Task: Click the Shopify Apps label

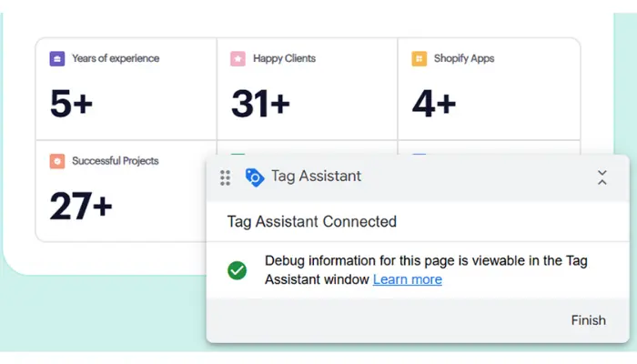Action: 464,58
